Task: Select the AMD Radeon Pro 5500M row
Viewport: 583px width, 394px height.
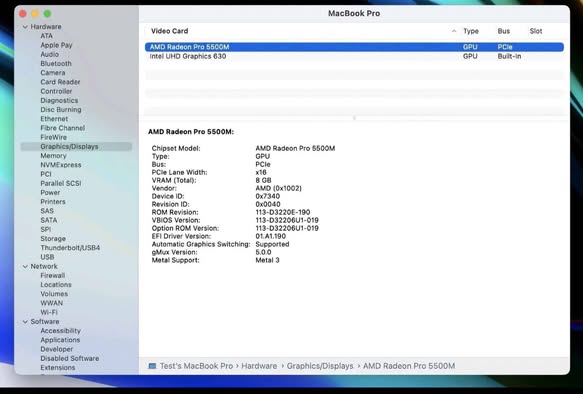Action: tap(354, 47)
